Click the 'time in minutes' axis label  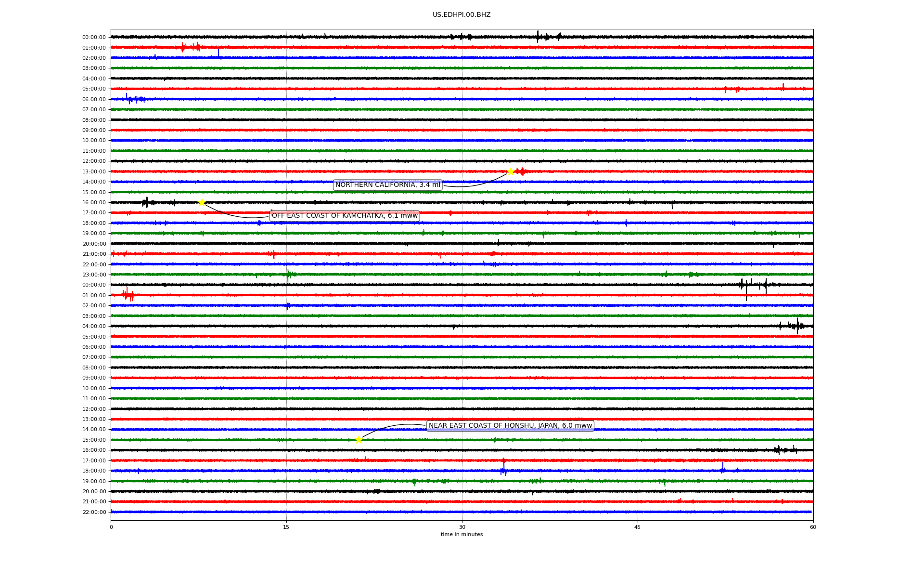[462, 535]
